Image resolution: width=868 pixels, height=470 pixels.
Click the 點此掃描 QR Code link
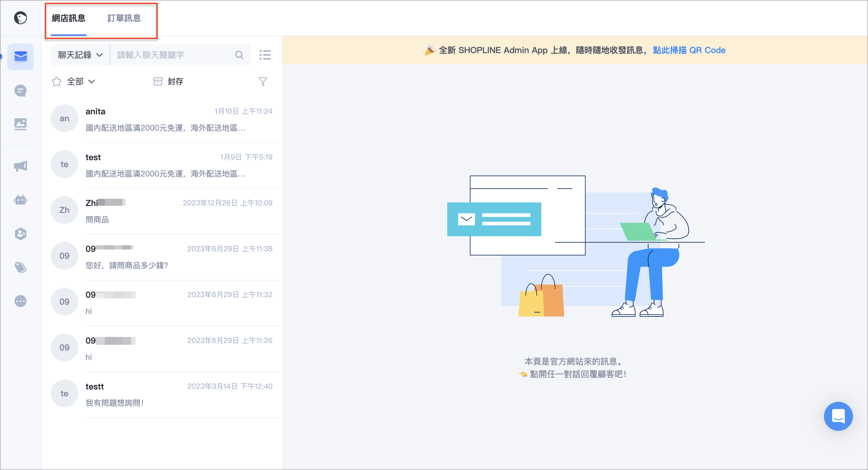(x=689, y=50)
